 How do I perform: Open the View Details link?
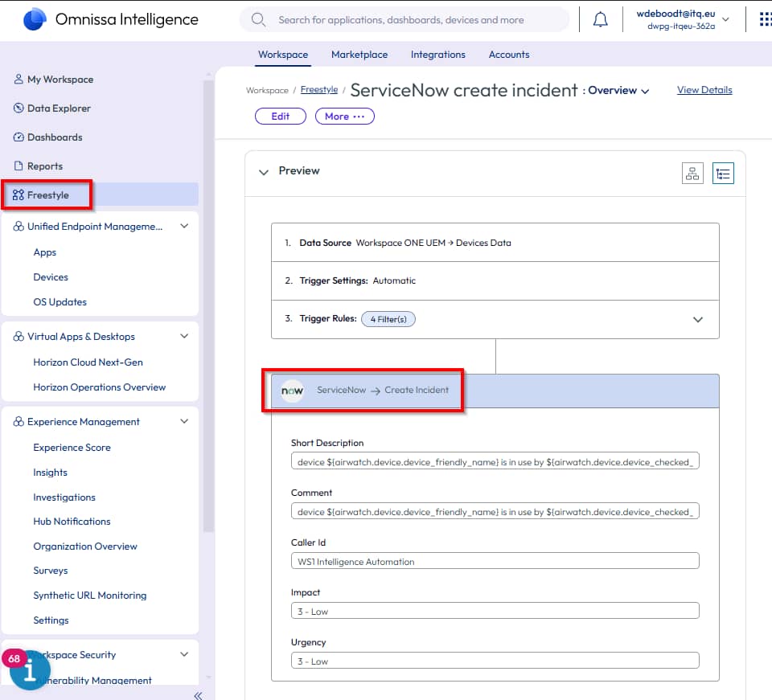[704, 90]
